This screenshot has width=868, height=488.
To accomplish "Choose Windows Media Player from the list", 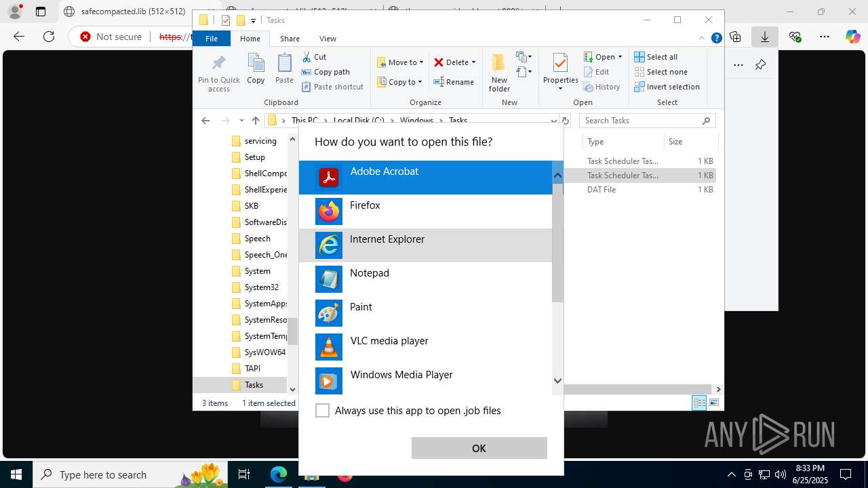I will [x=425, y=380].
